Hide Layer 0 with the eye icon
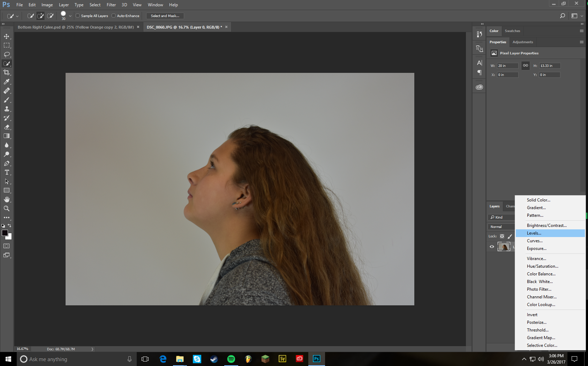The image size is (588, 366). [492, 246]
